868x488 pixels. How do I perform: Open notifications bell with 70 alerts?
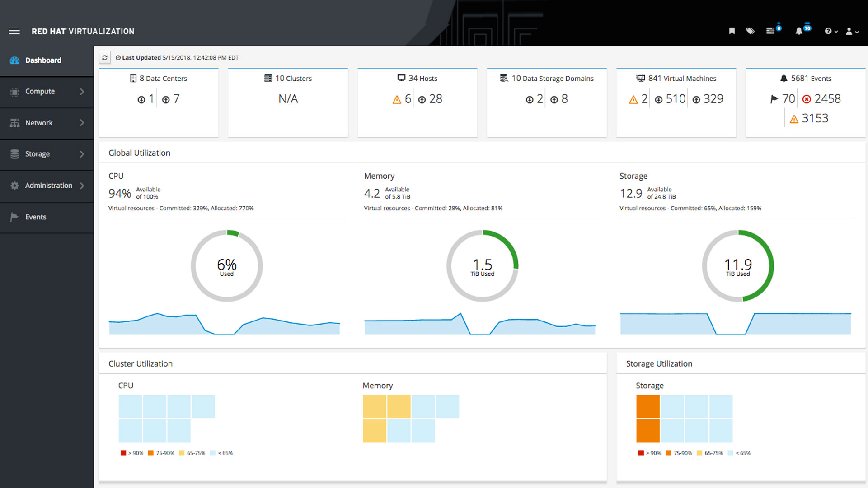click(x=799, y=31)
